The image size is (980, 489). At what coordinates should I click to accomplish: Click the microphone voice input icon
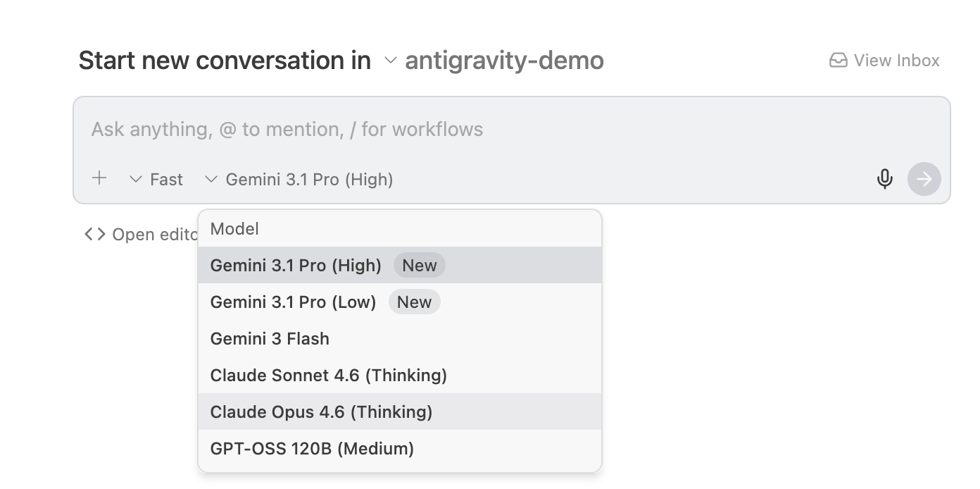point(884,179)
